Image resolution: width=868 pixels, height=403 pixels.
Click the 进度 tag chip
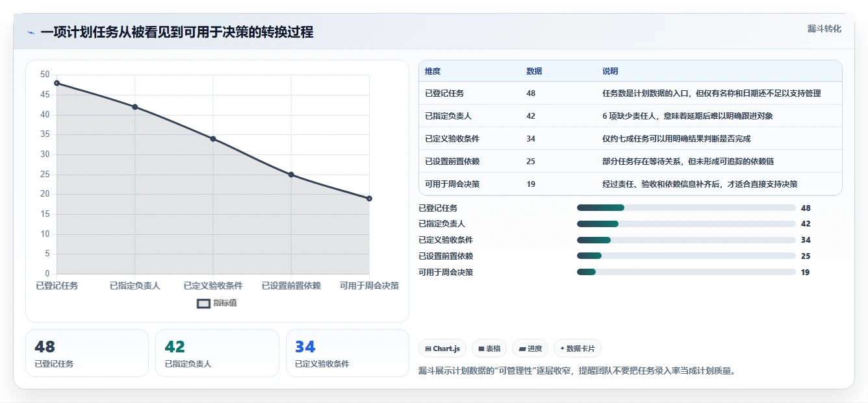[x=530, y=348]
